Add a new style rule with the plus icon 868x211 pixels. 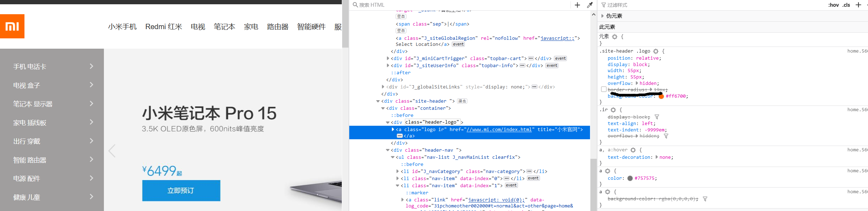pos(858,5)
